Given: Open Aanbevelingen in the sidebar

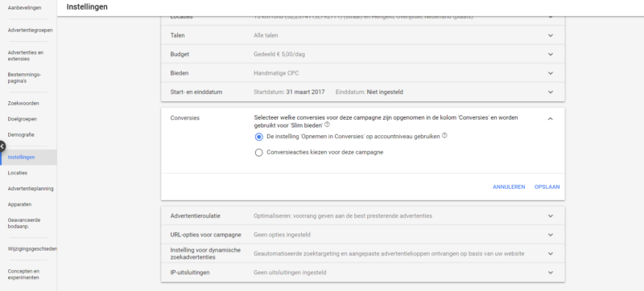Looking at the screenshot, I should click(25, 8).
